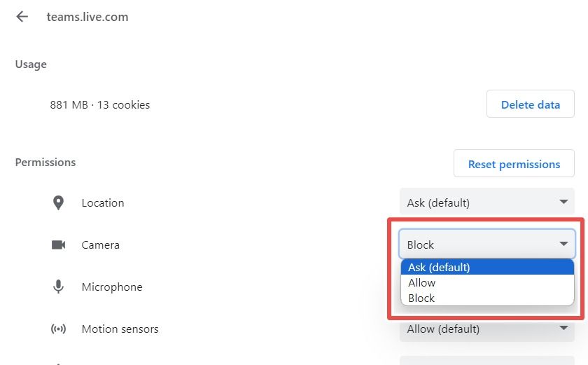Click the Camera permission icon
Image resolution: width=588 pixels, height=365 pixels.
click(58, 245)
